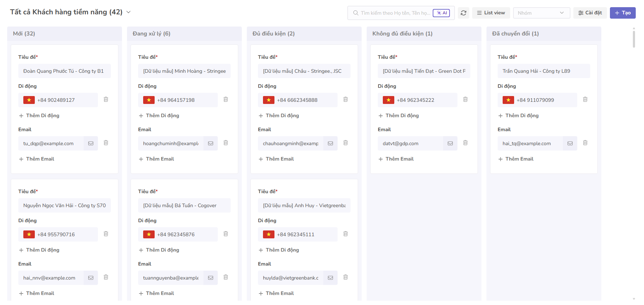This screenshot has width=644, height=305.
Task: Click the vertical scrollbar on the right
Action: tap(634, 39)
